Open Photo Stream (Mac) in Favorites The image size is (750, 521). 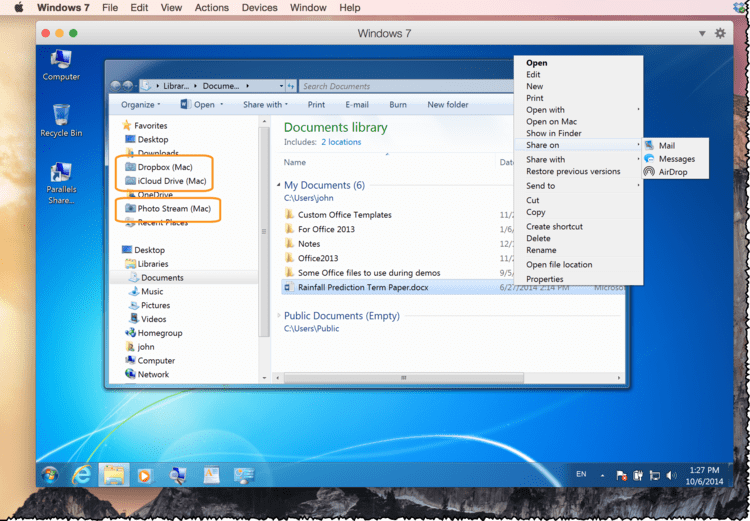pyautogui.click(x=167, y=209)
